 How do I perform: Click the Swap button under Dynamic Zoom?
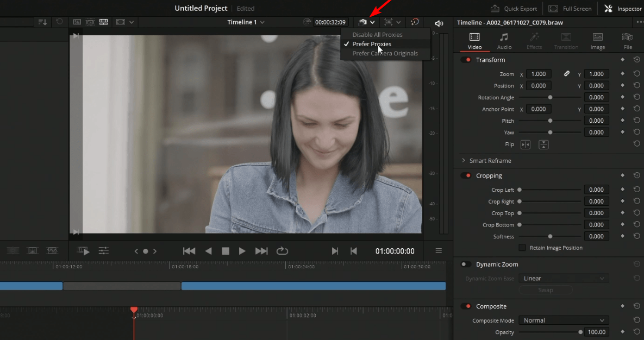pos(545,289)
